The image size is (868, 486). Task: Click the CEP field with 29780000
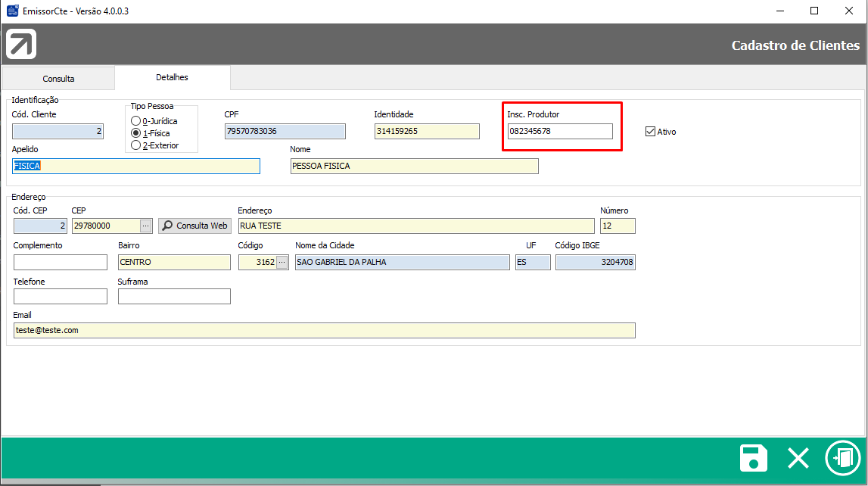pos(106,226)
